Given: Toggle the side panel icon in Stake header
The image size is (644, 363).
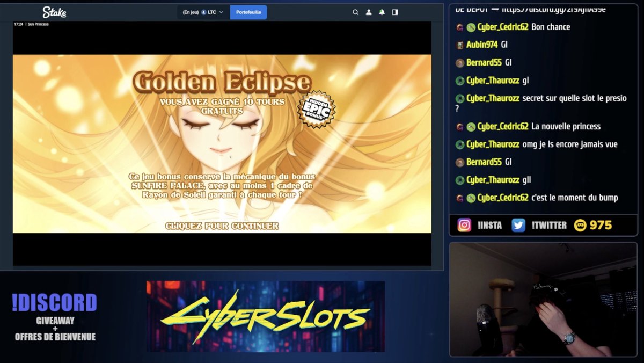Looking at the screenshot, I should point(395,12).
